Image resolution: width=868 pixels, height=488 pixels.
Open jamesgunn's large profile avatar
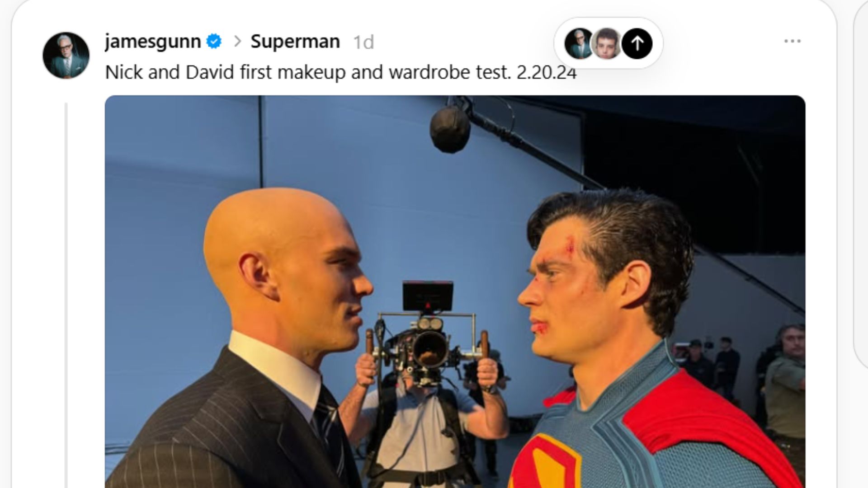tap(66, 55)
